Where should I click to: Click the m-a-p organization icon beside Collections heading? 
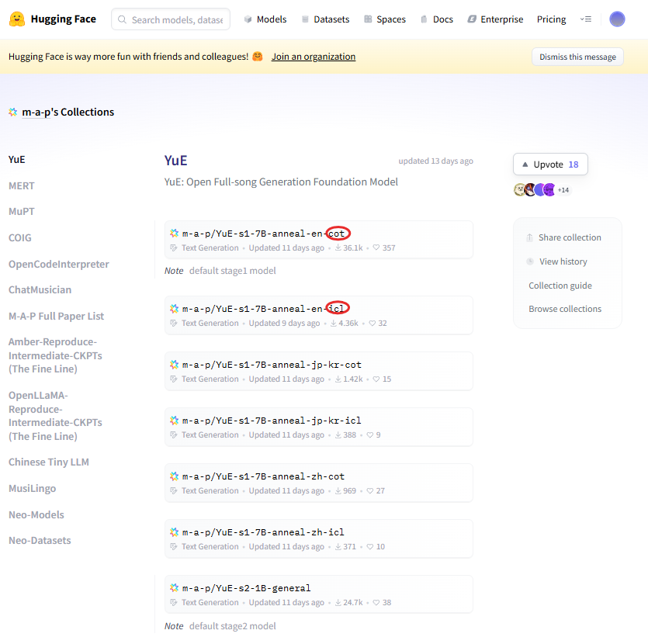(13, 112)
